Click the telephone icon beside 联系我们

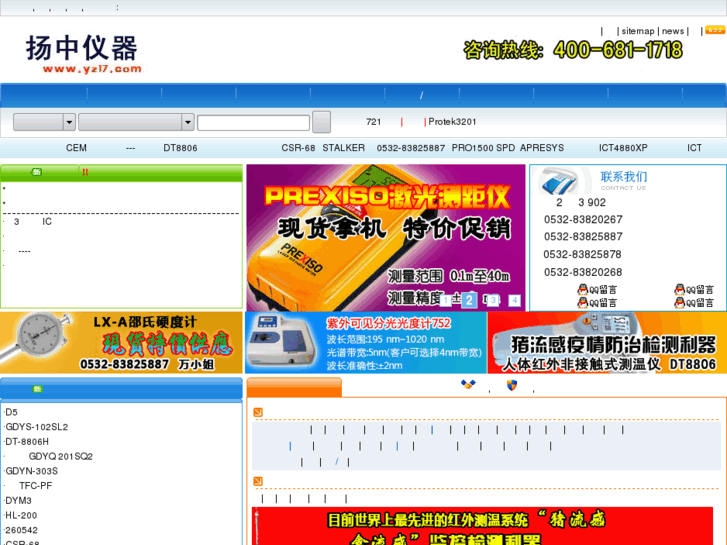tap(560, 181)
